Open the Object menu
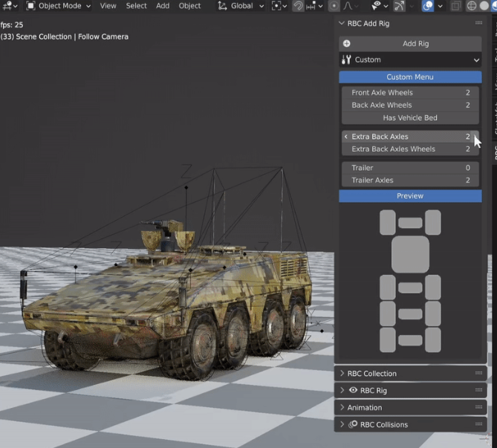Image resolution: width=497 pixels, height=448 pixels. [x=189, y=6]
